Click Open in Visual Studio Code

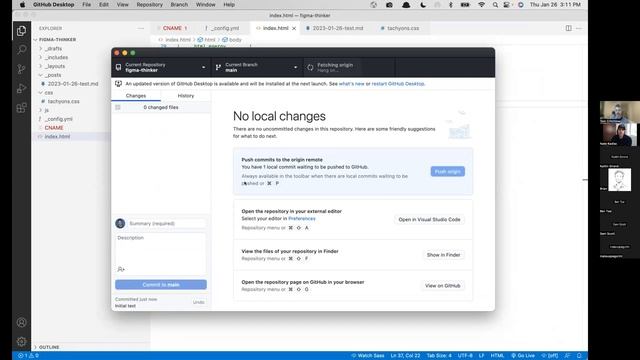pyautogui.click(x=429, y=220)
